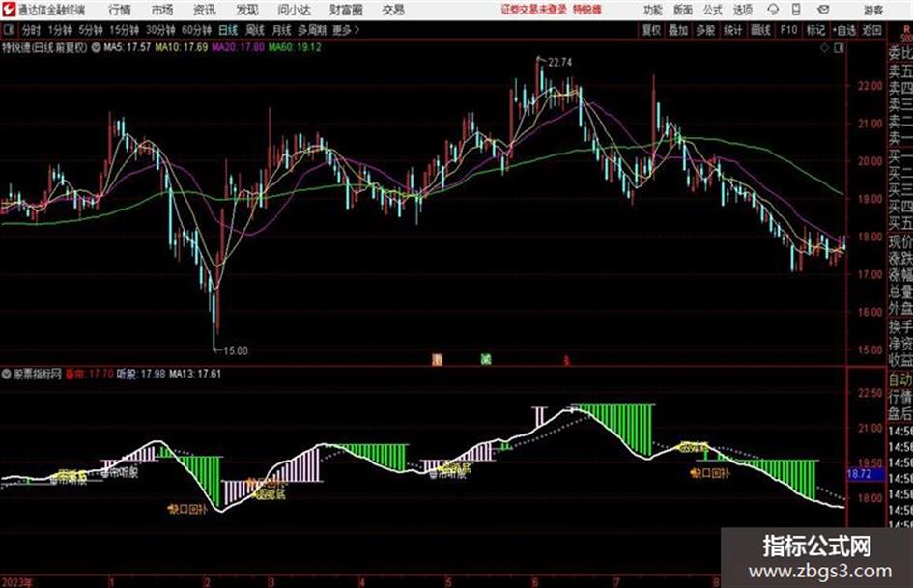913x588 pixels.
Task: Click the customer service headset icon
Action: coord(773,10)
